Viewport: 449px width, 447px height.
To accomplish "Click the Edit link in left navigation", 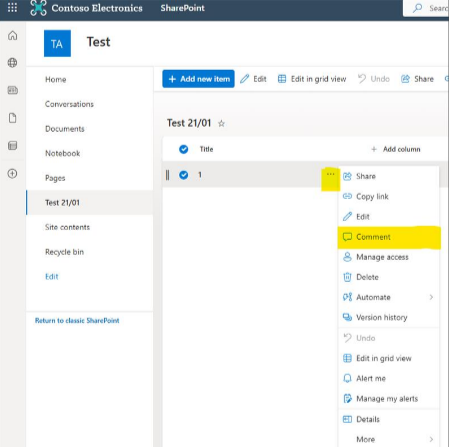I will [52, 277].
